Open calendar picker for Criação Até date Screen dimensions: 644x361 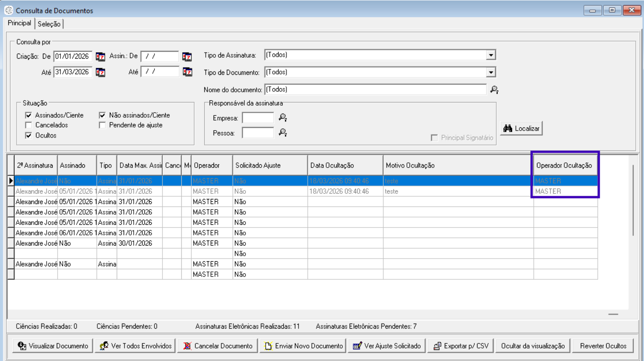pyautogui.click(x=100, y=72)
